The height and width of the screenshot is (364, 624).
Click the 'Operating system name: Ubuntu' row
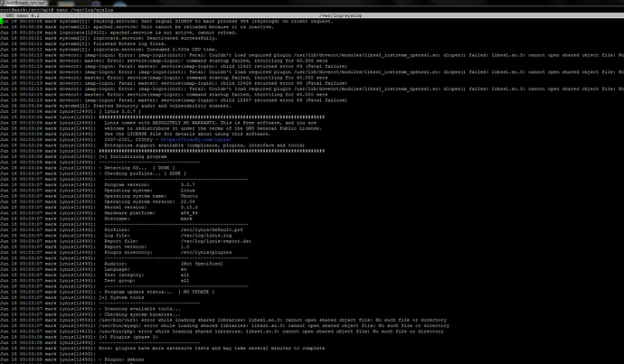click(151, 196)
